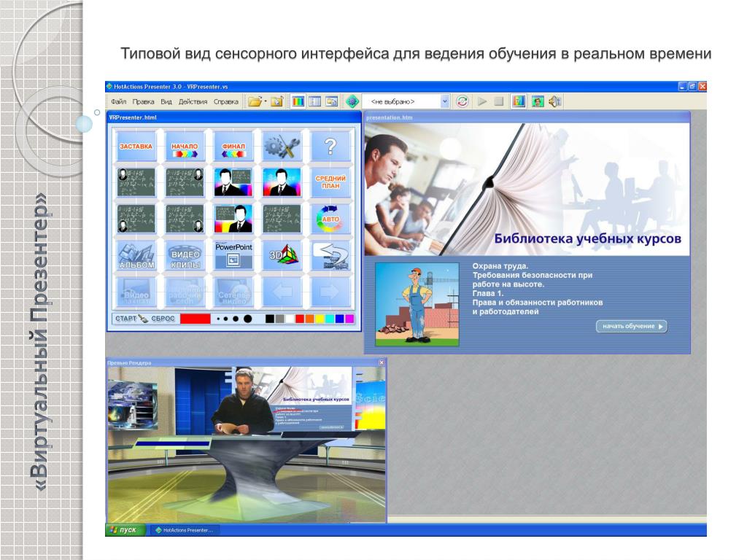
Task: Open the gear and wrench settings tile
Action: [x=282, y=146]
